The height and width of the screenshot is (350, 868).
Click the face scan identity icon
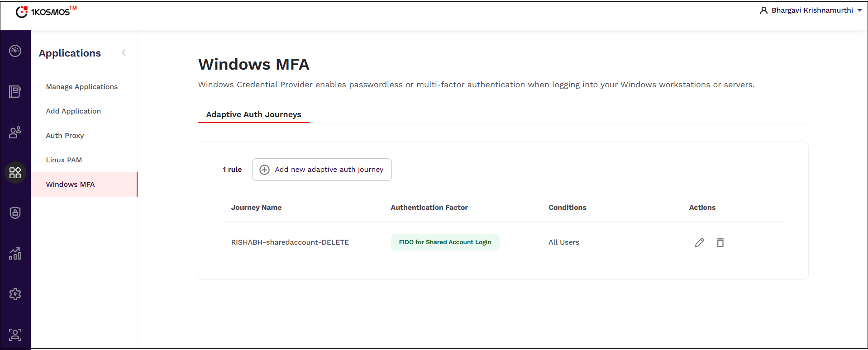click(15, 335)
